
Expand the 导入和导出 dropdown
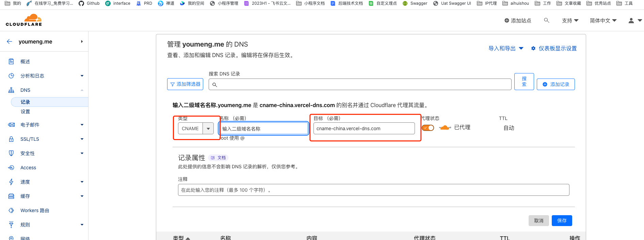[506, 48]
